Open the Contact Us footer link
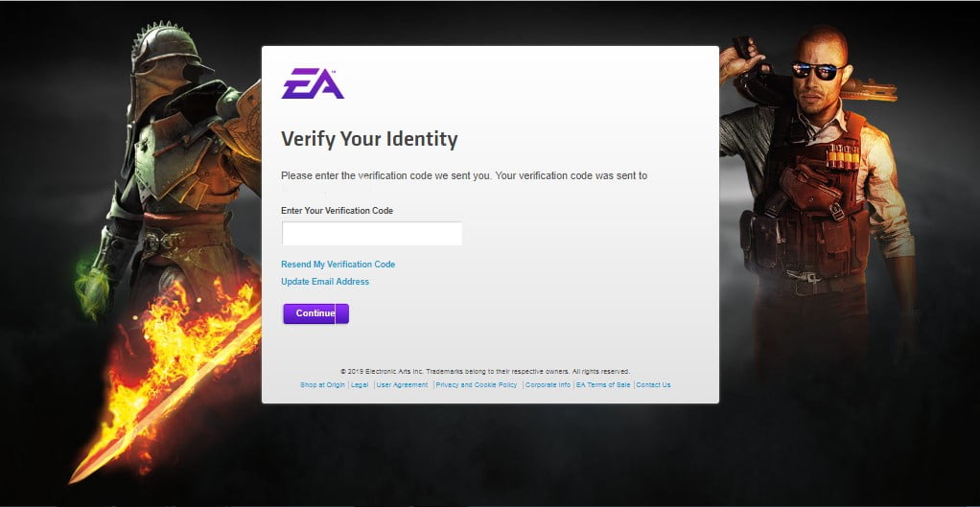Image resolution: width=980 pixels, height=507 pixels. tap(653, 385)
